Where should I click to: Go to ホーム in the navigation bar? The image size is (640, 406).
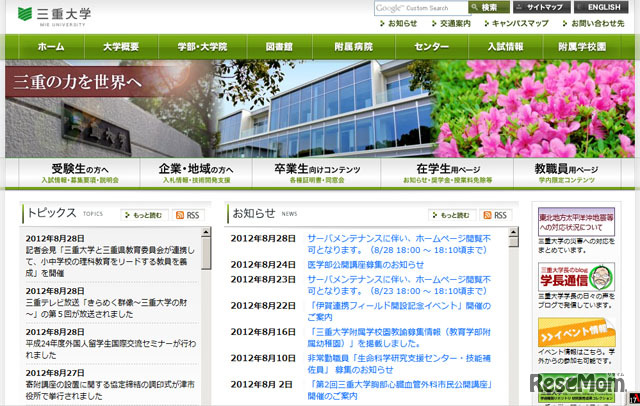pyautogui.click(x=51, y=47)
